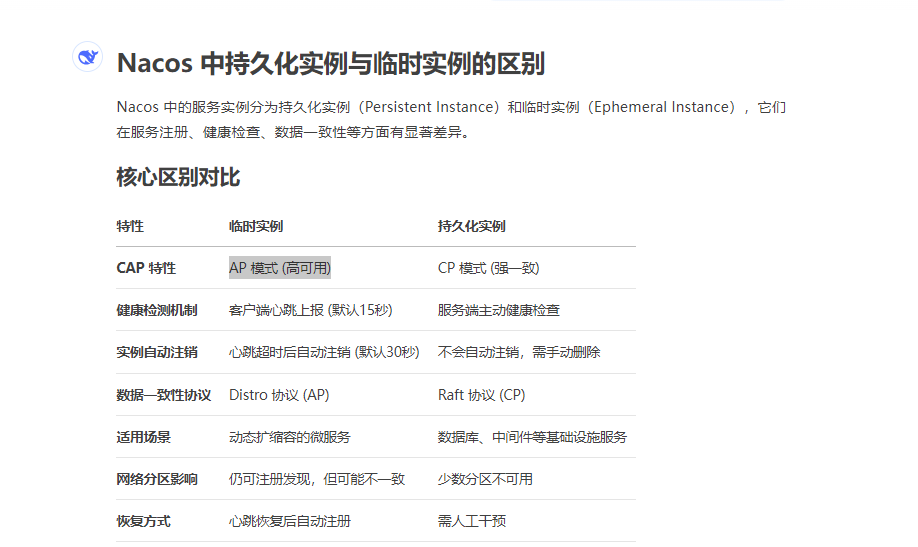Screen dimensions: 918x547
Task: Click the "CP 模式 (强一致)" cell
Action: [x=488, y=268]
